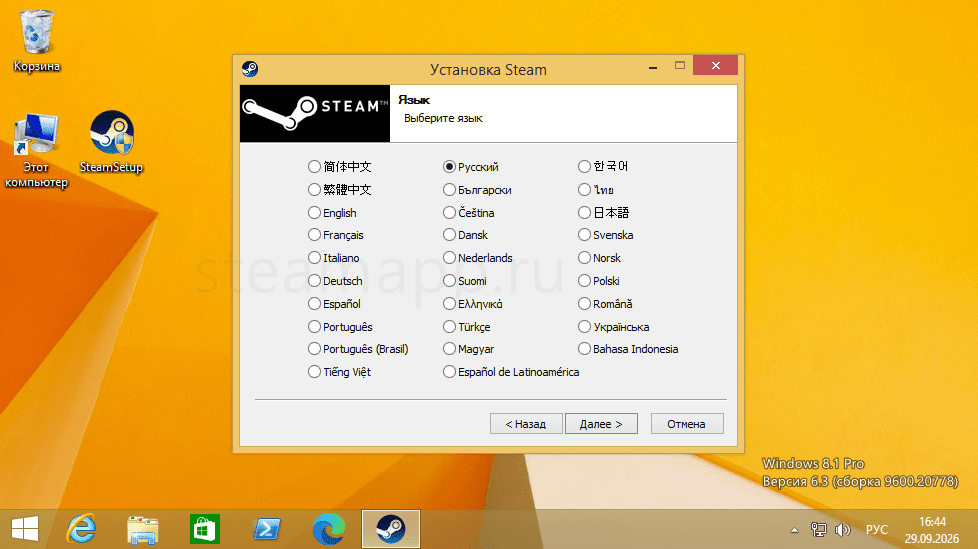Choose Tiếng Việt language

[340, 372]
